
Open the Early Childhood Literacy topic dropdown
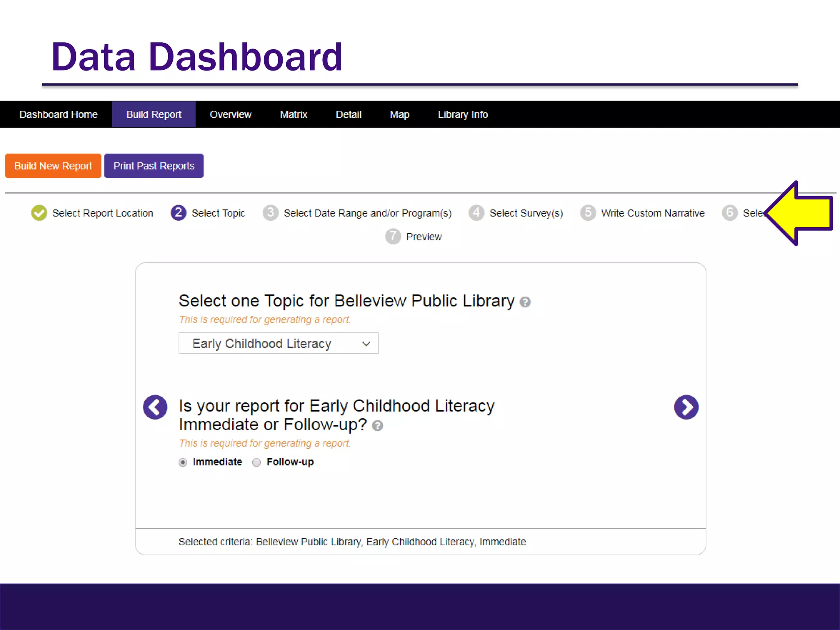(x=278, y=343)
